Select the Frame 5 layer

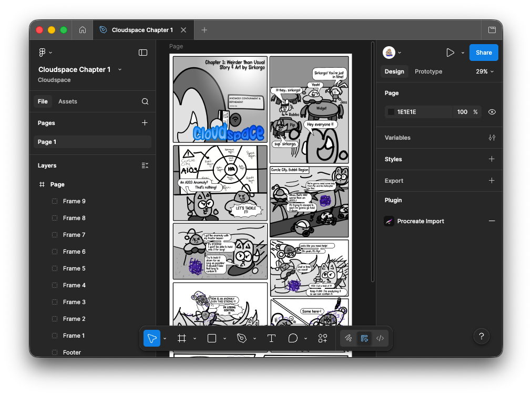click(x=74, y=268)
